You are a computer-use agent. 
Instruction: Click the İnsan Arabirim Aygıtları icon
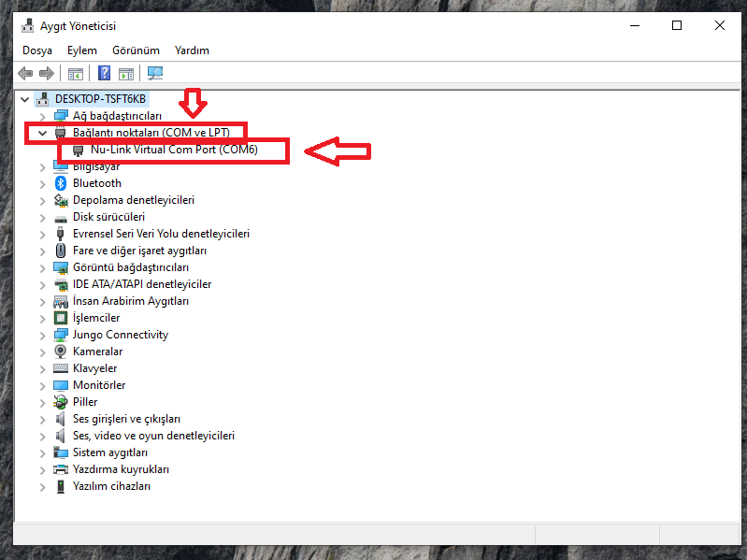[61, 301]
